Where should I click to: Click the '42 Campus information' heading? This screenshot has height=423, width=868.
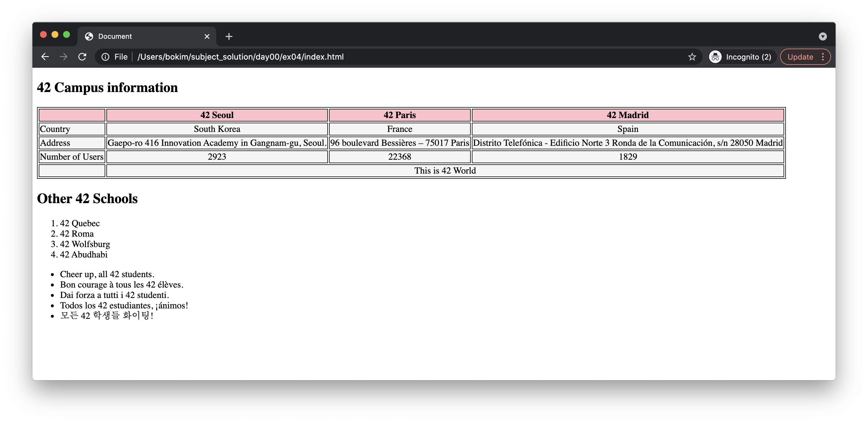(x=108, y=88)
